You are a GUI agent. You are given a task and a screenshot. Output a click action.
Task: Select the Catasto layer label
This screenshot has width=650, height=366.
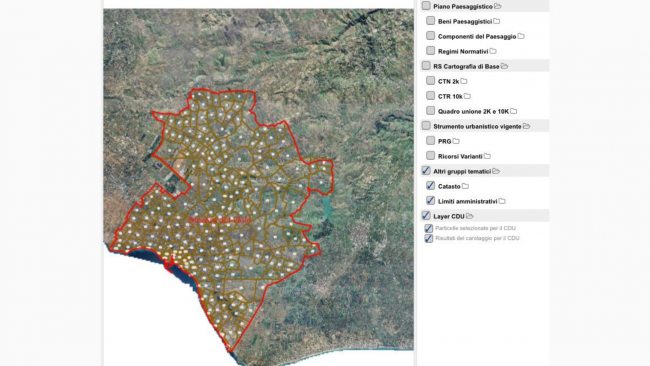[449, 187]
